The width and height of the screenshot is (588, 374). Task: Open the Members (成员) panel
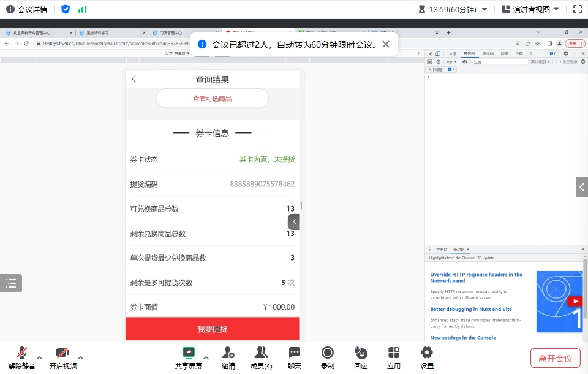pos(262,353)
